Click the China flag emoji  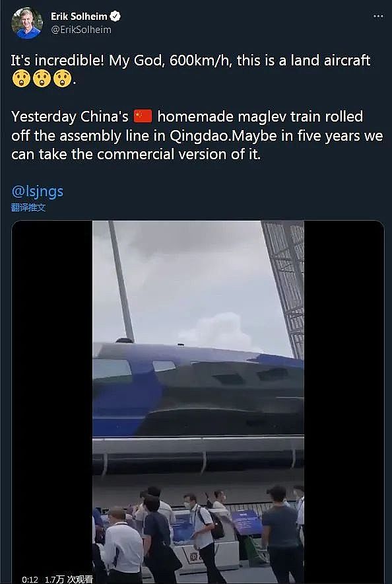point(143,116)
